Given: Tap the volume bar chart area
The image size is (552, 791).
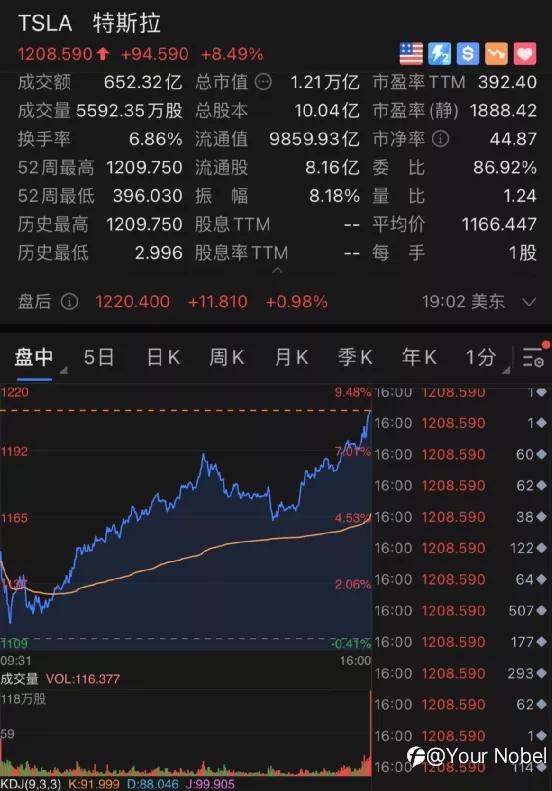Looking at the screenshot, I should (x=186, y=732).
